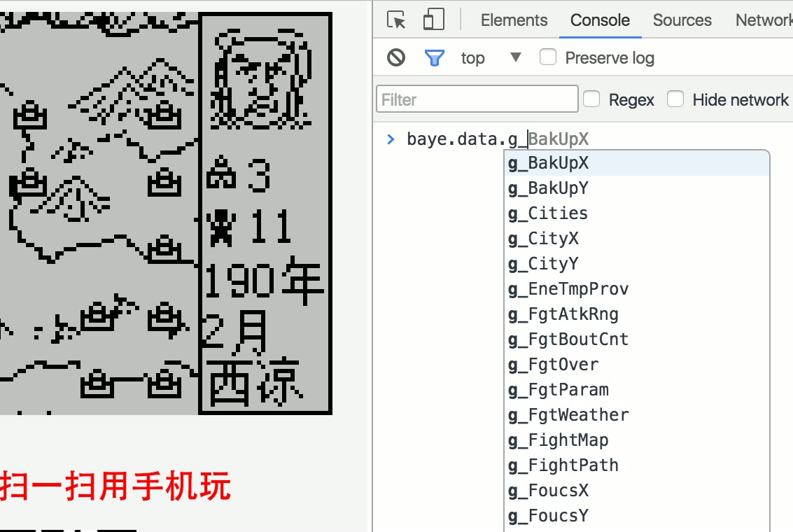Select g_BakUpY autocomplete suggestion
Viewport: 793px width, 532px height.
pyautogui.click(x=637, y=188)
